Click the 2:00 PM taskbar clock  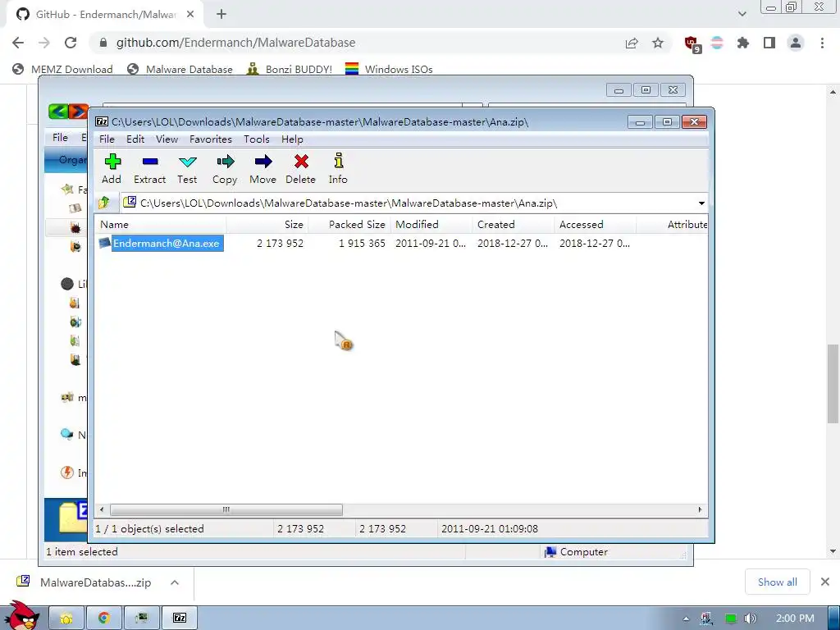[795, 619]
